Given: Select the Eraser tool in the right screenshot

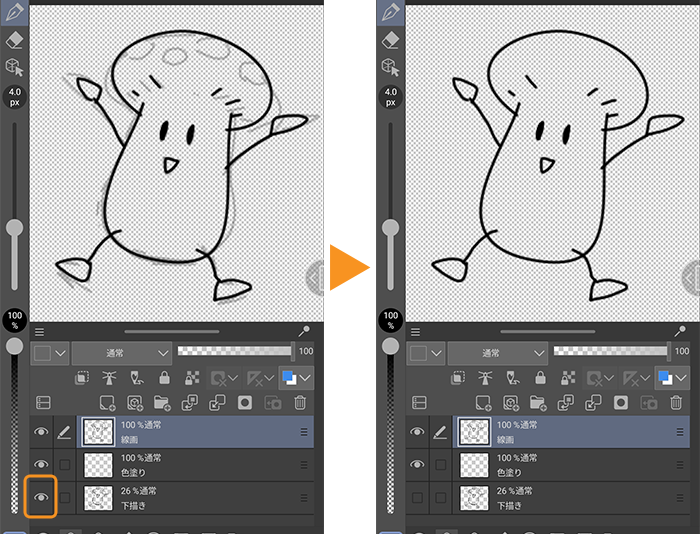Looking at the screenshot, I should [390, 39].
